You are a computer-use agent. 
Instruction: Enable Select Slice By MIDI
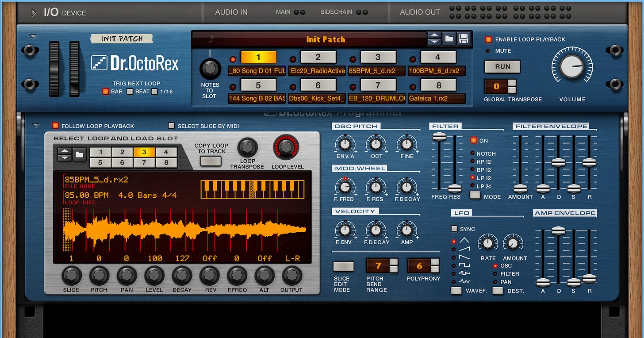(x=172, y=126)
